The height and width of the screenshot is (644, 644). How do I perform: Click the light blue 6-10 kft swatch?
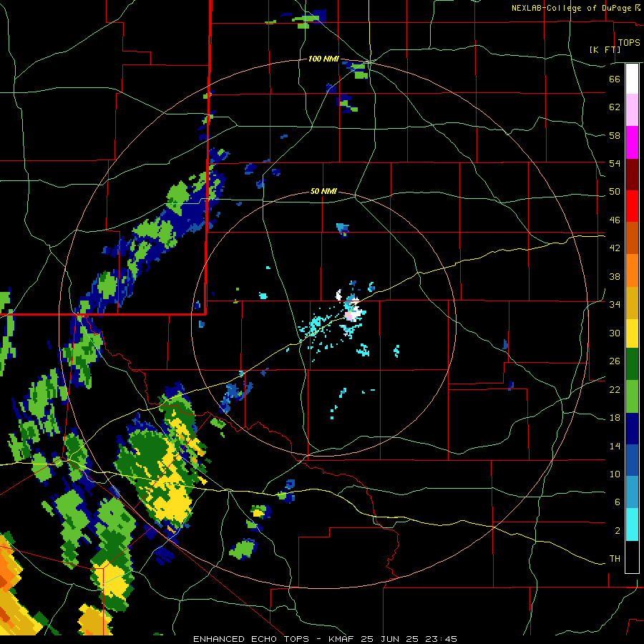(632, 492)
